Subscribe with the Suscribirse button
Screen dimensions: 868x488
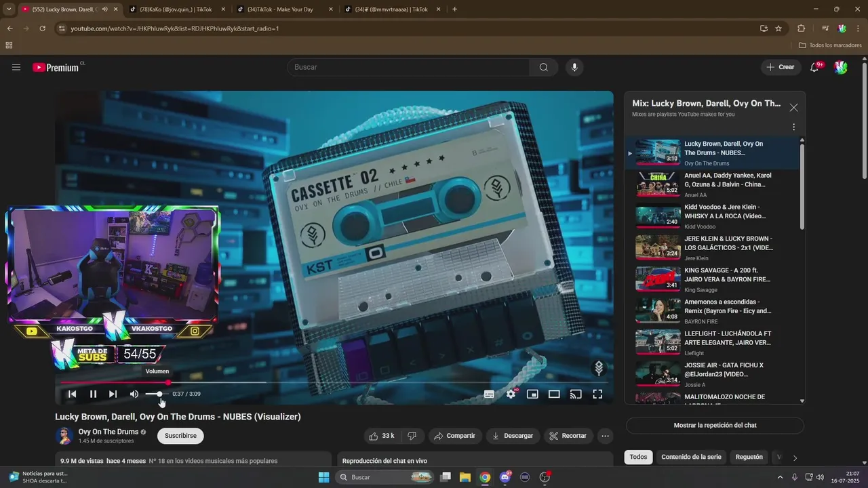(180, 436)
